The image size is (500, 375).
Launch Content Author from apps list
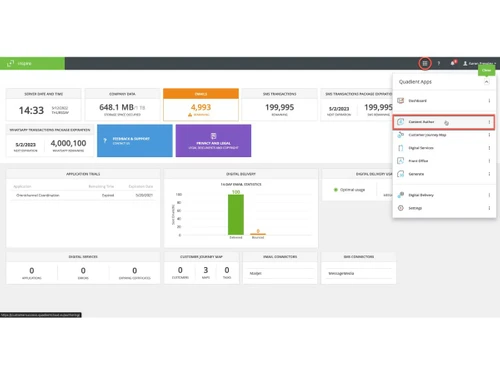(x=443, y=122)
